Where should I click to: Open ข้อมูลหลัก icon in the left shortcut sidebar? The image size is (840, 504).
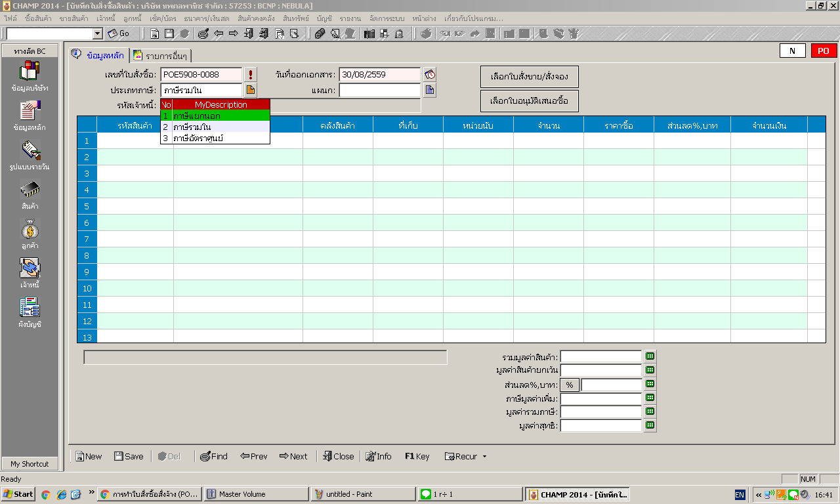(30, 110)
